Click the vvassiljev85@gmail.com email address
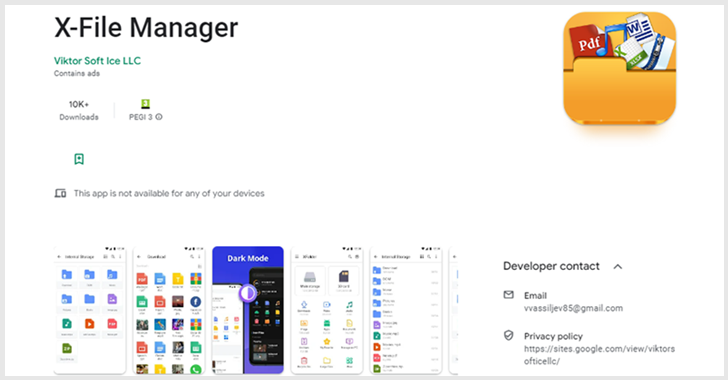 [573, 308]
